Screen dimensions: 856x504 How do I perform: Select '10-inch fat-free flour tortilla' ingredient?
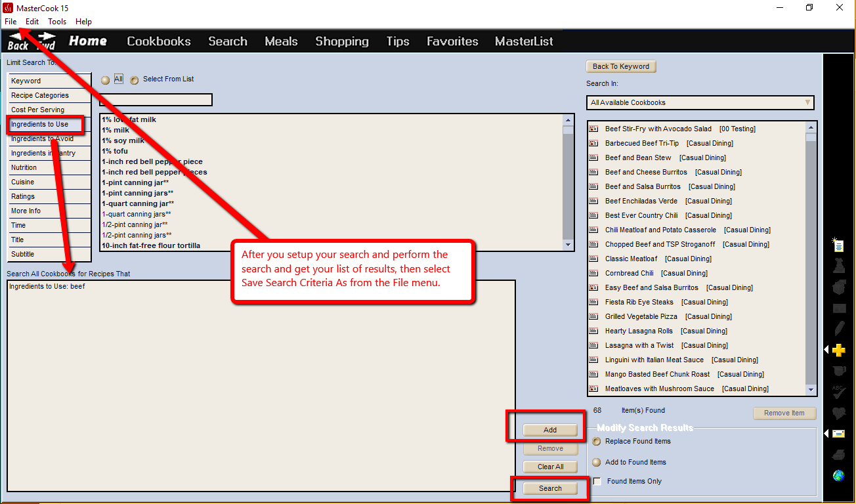pyautogui.click(x=151, y=245)
